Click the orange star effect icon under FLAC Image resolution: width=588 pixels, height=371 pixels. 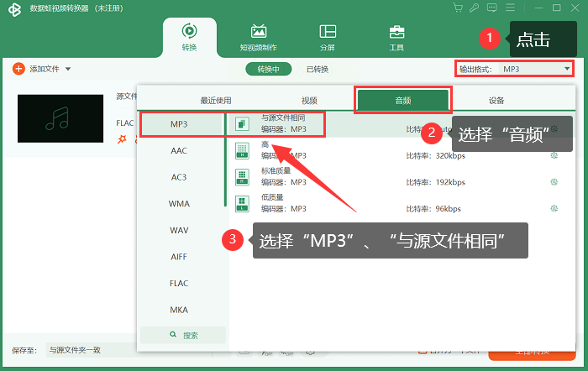point(122,139)
